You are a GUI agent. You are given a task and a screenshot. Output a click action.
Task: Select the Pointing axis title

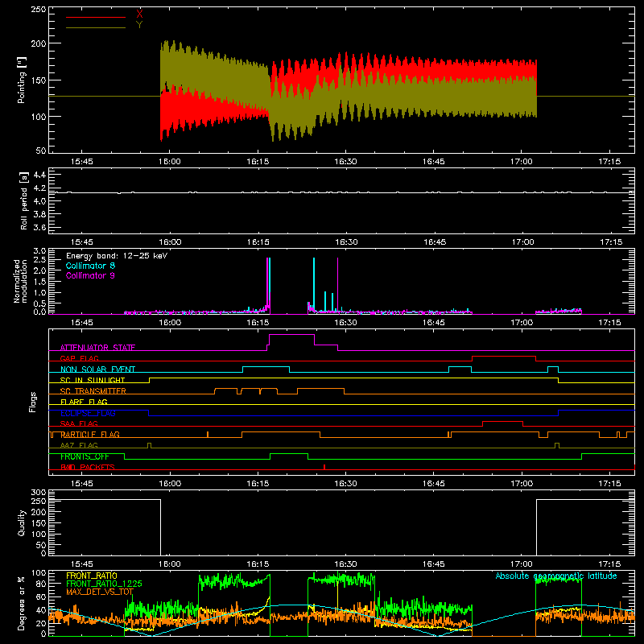[22, 80]
